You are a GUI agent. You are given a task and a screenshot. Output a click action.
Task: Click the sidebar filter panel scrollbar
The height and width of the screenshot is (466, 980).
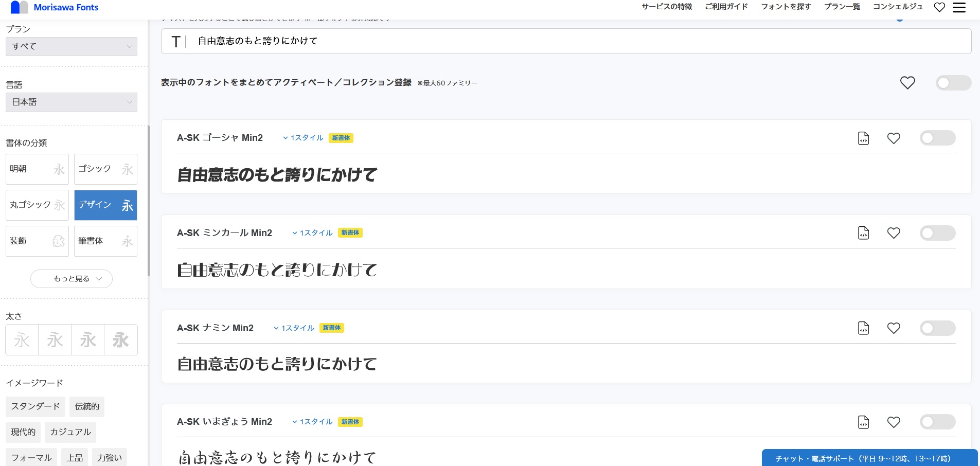(x=148, y=201)
